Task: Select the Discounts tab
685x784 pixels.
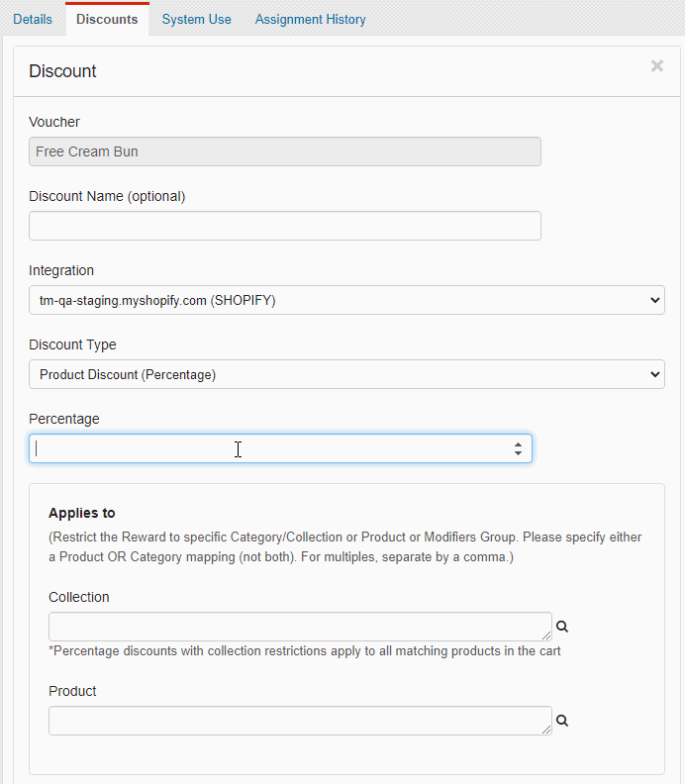Action: [x=107, y=20]
